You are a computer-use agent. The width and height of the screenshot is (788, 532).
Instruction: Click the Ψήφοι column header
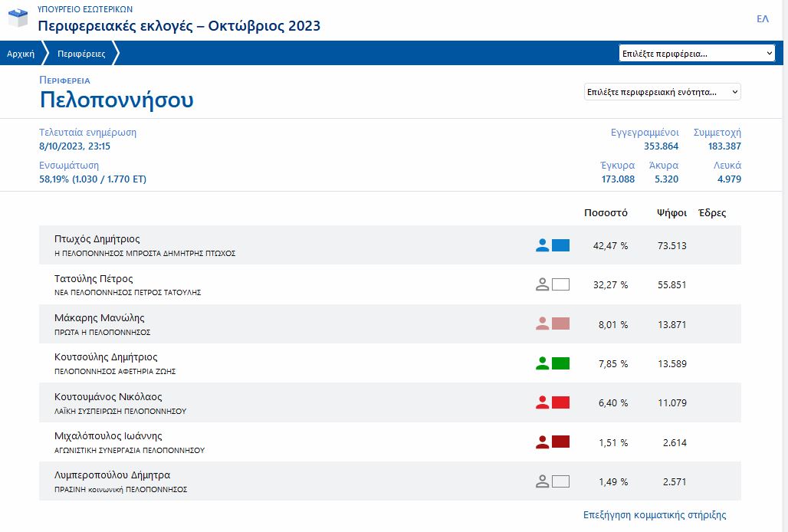(671, 213)
